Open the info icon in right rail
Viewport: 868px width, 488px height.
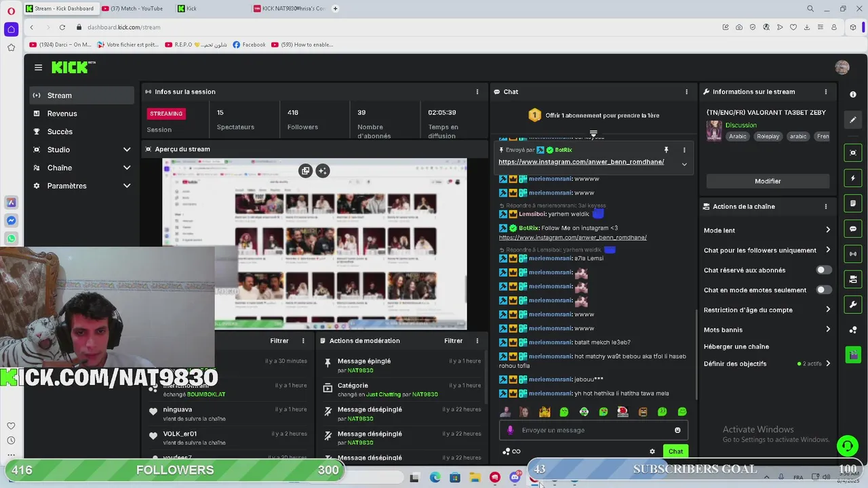853,94
